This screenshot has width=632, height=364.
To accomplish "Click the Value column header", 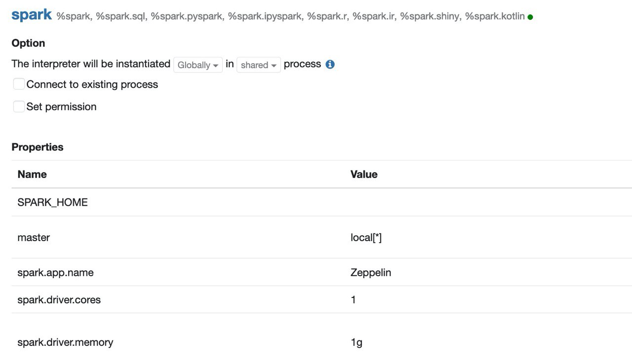I will [364, 174].
